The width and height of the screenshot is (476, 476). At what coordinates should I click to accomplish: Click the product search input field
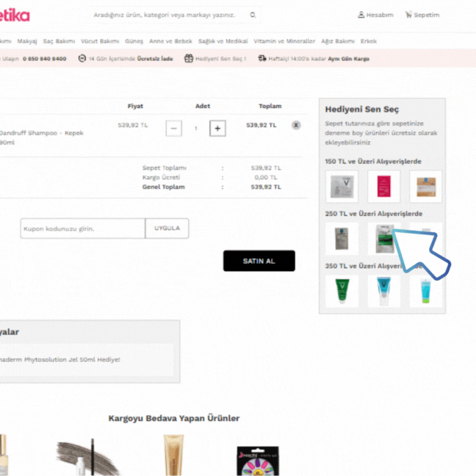170,15
